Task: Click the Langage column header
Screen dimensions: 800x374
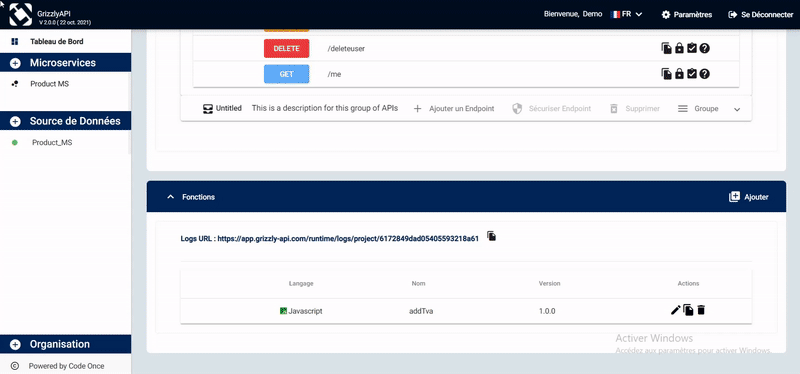Action: (301, 283)
